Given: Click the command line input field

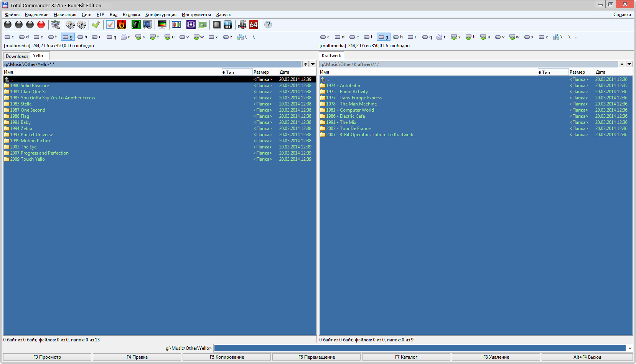Looking at the screenshot, I should click(x=420, y=348).
